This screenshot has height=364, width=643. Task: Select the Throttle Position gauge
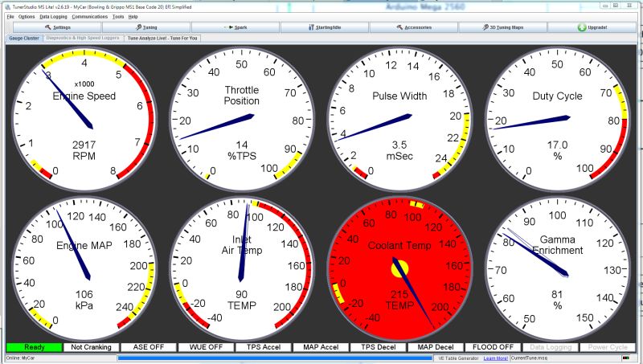click(242, 119)
